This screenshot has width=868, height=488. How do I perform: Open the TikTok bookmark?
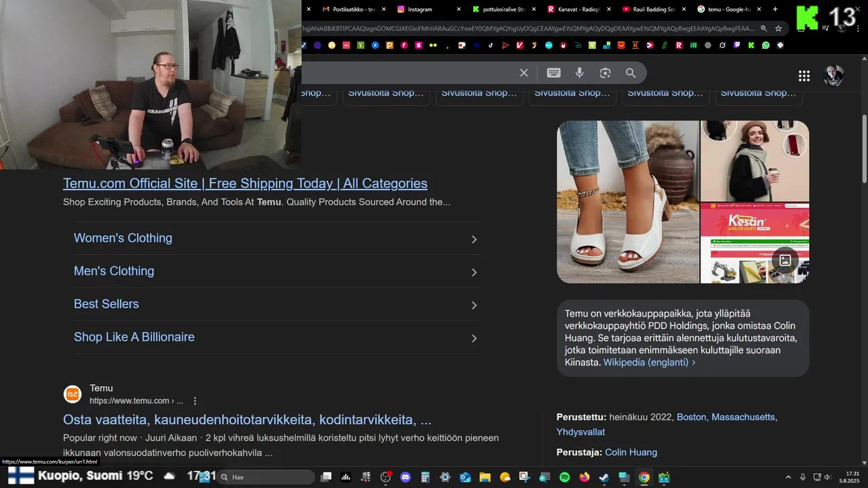490,45
